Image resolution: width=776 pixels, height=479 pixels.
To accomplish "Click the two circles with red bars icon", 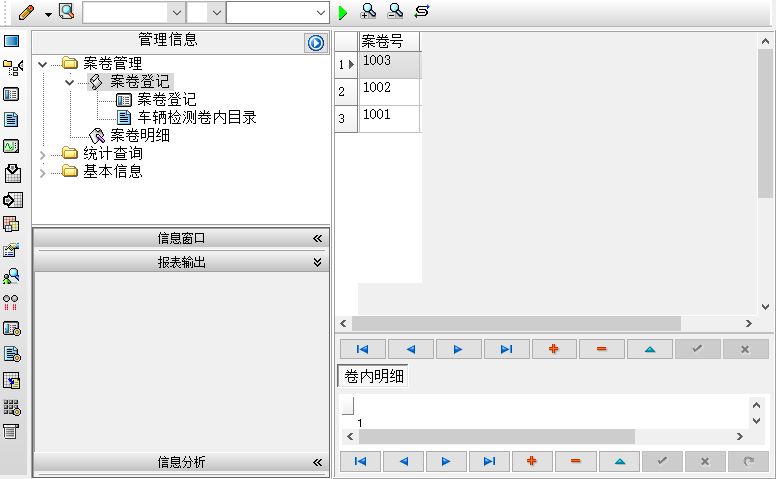I will pos(11,302).
